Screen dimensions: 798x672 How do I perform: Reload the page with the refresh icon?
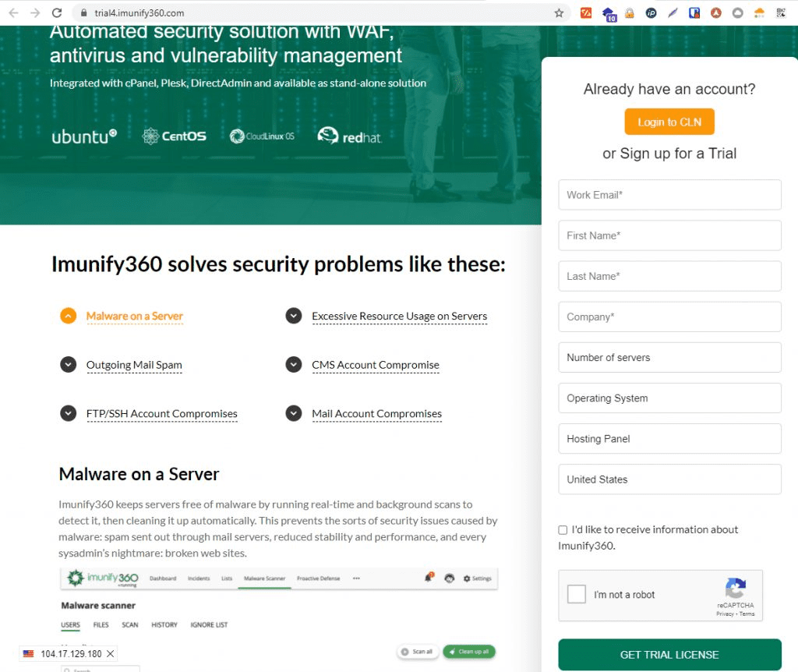pos(57,12)
